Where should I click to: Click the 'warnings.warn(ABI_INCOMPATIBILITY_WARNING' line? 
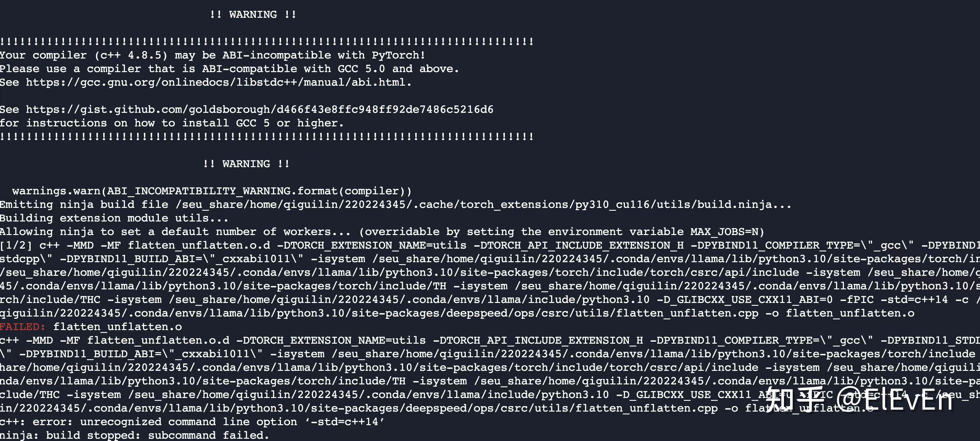tap(212, 191)
